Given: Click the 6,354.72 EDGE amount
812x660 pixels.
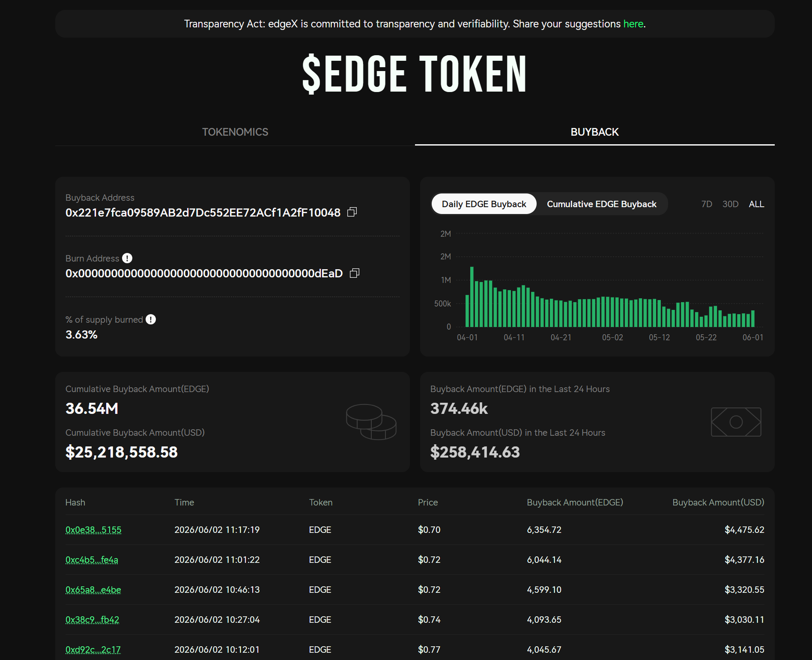Looking at the screenshot, I should (544, 530).
